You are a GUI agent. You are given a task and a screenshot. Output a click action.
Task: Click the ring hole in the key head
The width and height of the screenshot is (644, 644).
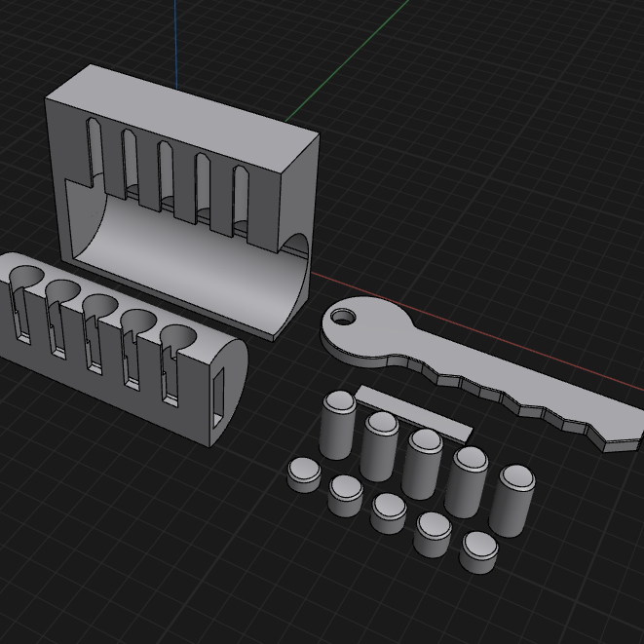tap(343, 317)
